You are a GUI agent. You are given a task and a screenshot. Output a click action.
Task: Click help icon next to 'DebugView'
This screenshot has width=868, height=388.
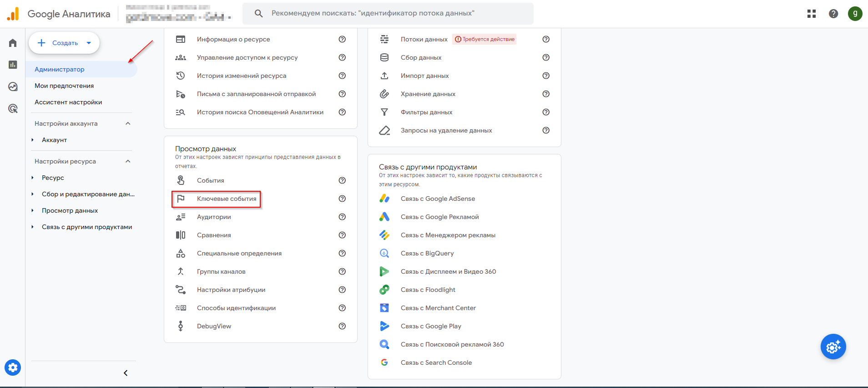[342, 326]
